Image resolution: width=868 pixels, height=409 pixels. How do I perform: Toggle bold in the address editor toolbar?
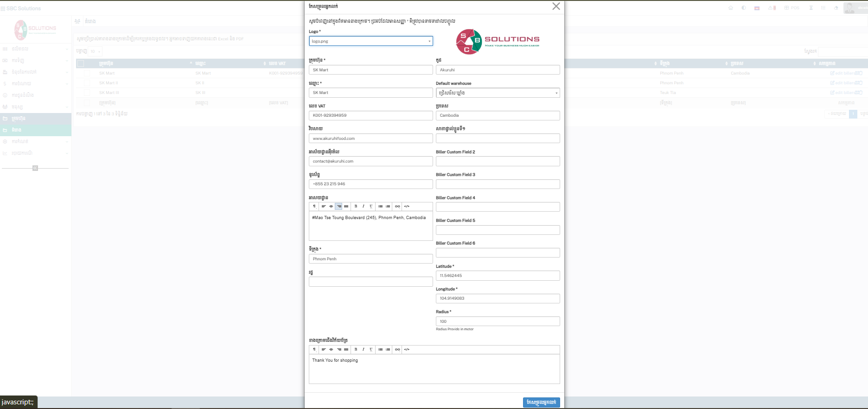tap(356, 207)
